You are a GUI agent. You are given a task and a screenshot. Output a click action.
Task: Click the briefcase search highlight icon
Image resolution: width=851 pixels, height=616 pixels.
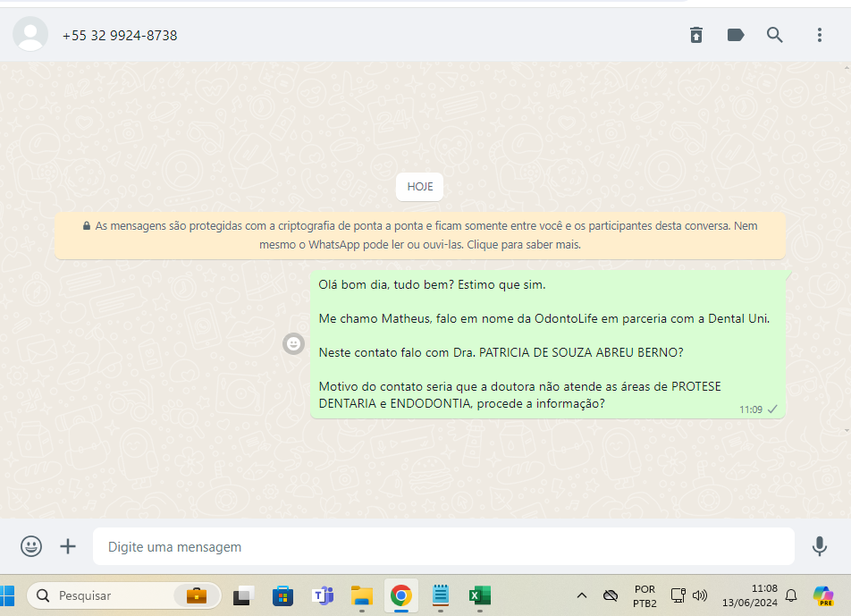click(196, 595)
